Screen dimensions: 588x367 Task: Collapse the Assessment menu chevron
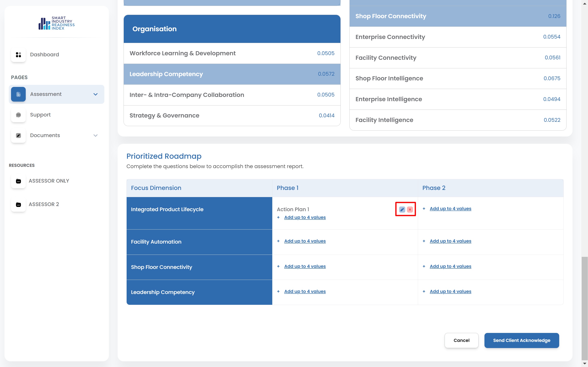(96, 94)
